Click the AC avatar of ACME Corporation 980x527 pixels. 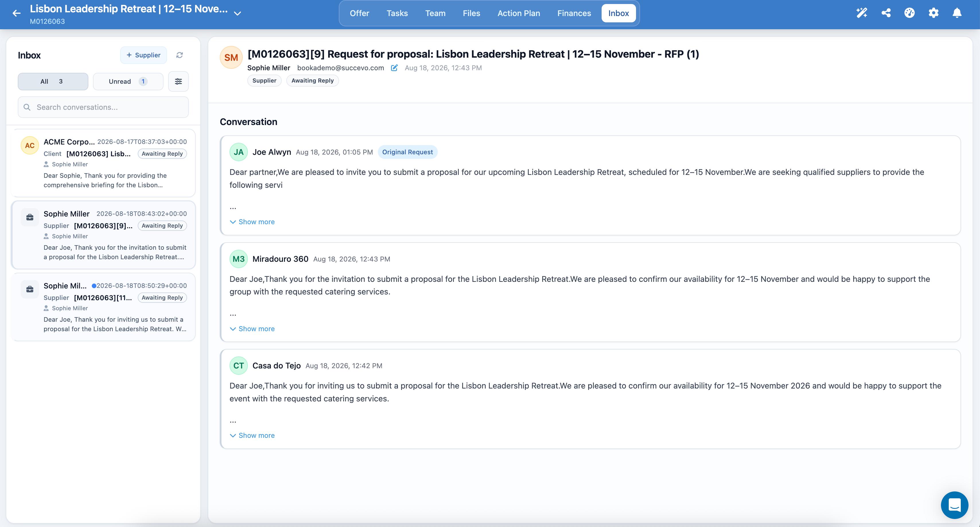coord(30,146)
